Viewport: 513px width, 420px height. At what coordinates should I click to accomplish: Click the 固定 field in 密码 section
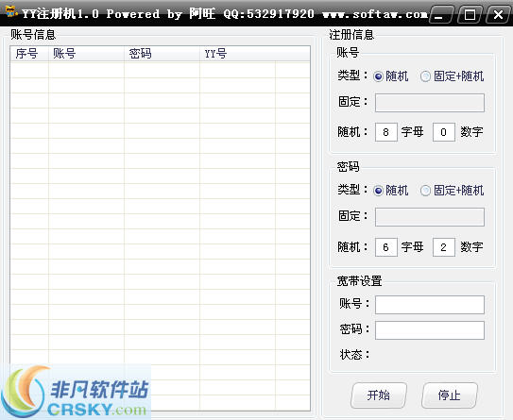pos(430,217)
